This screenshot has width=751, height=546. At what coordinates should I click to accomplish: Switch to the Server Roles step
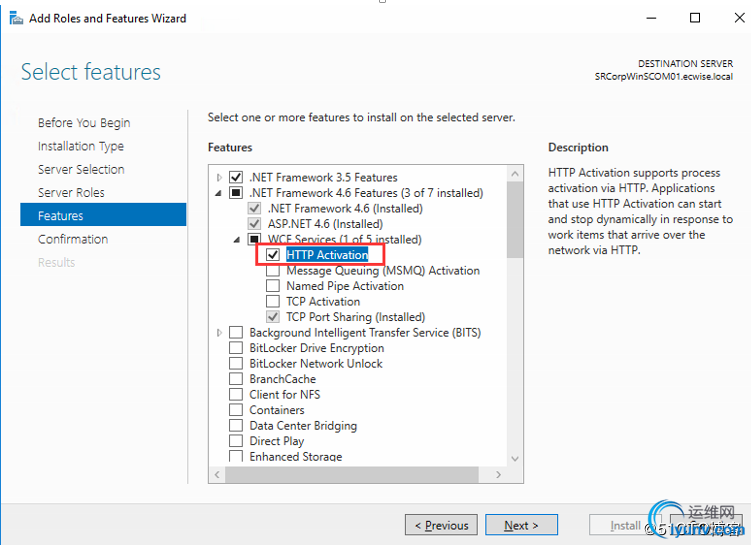[71, 193]
